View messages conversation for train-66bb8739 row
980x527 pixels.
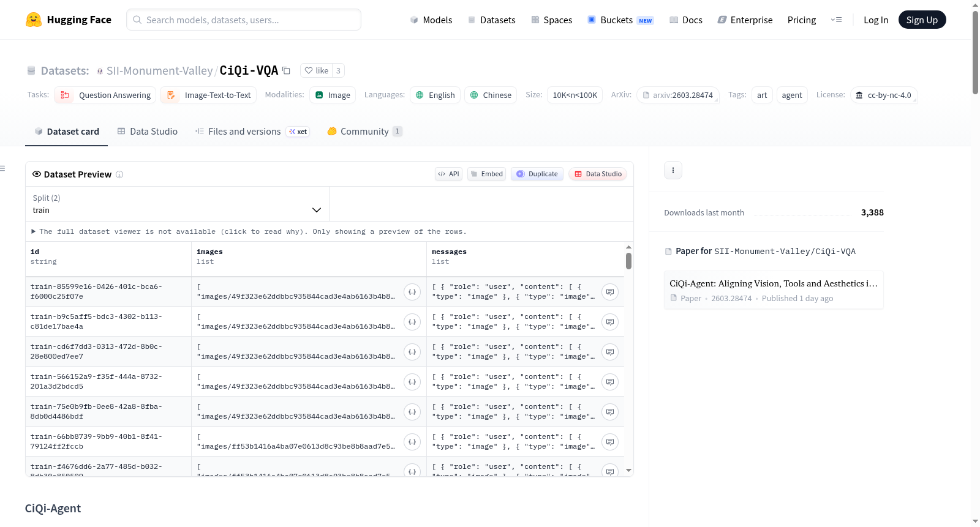click(x=610, y=442)
